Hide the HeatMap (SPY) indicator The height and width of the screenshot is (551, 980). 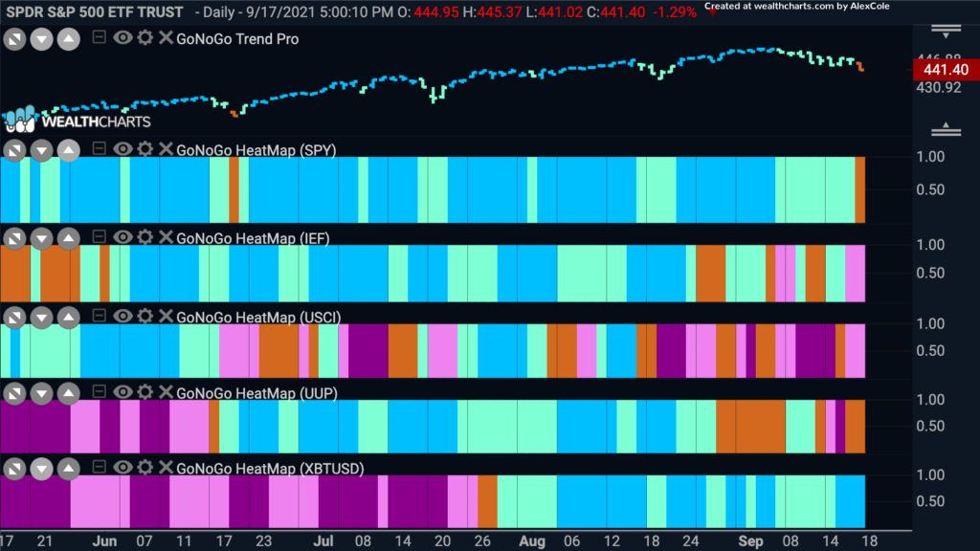click(122, 149)
